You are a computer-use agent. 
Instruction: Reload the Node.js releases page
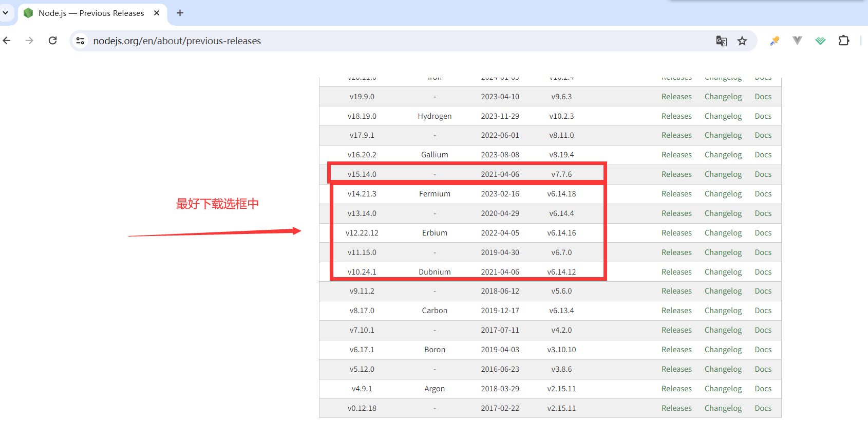[x=52, y=41]
